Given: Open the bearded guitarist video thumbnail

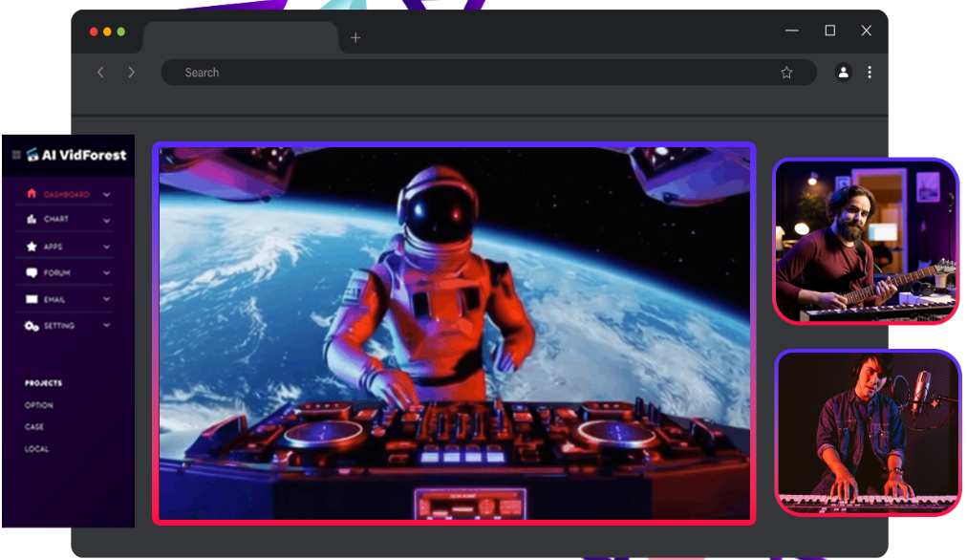Looking at the screenshot, I should (x=866, y=241).
